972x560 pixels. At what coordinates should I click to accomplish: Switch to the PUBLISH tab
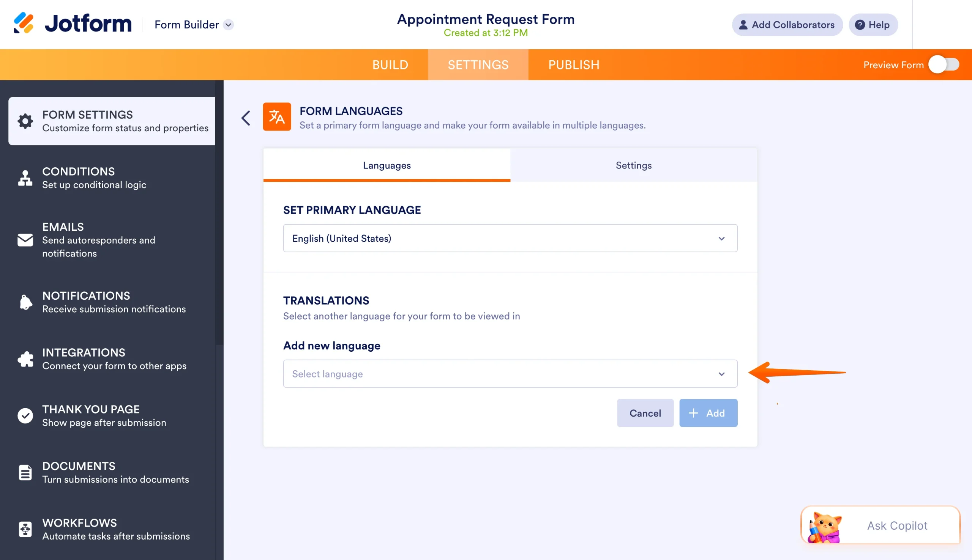coord(573,64)
